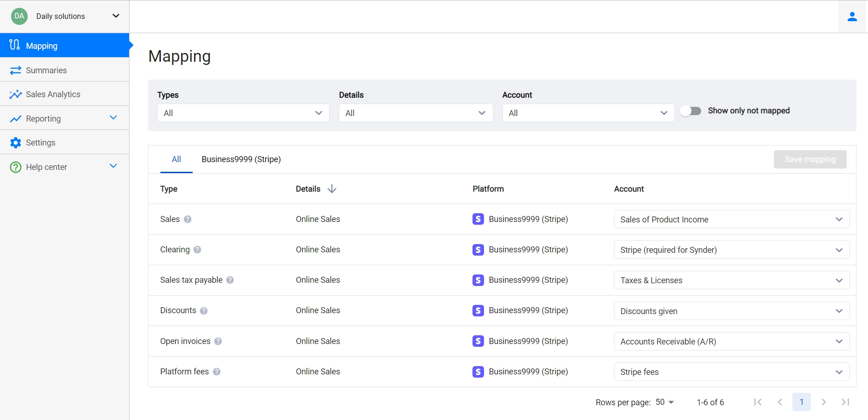Click the Mapping sidebar icon

click(x=15, y=45)
